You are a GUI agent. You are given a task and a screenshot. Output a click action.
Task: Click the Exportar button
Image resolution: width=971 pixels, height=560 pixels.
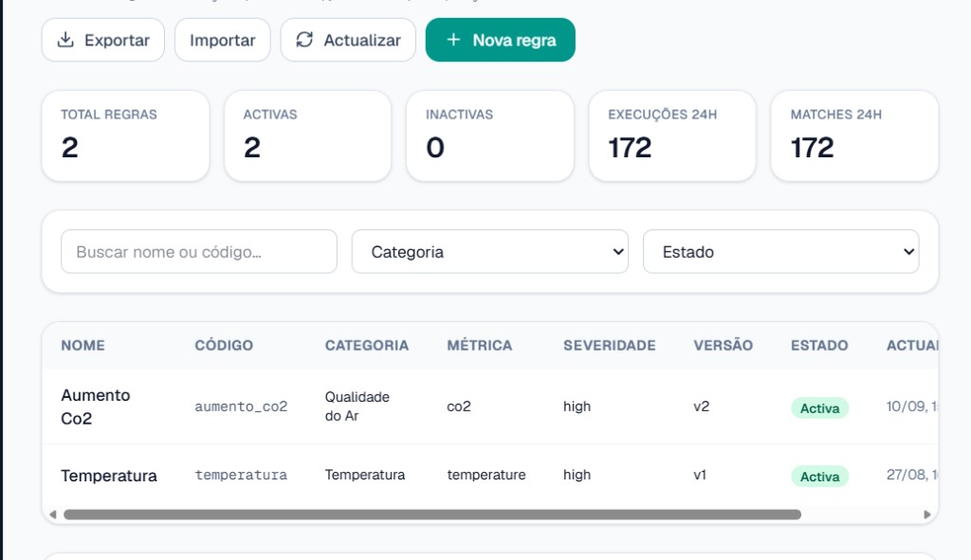click(102, 40)
